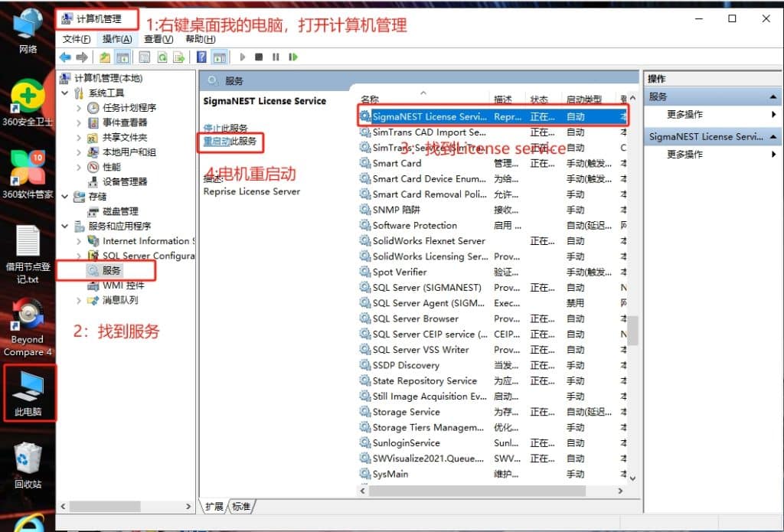Open the 网络 desktop icon

click(28, 31)
